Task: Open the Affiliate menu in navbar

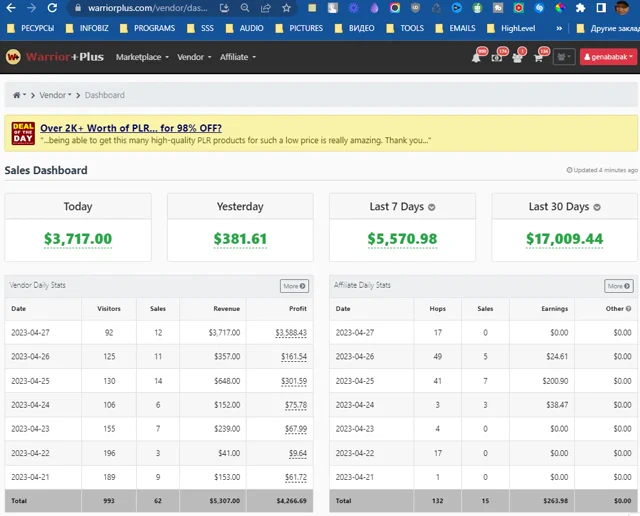Action: pyautogui.click(x=237, y=57)
